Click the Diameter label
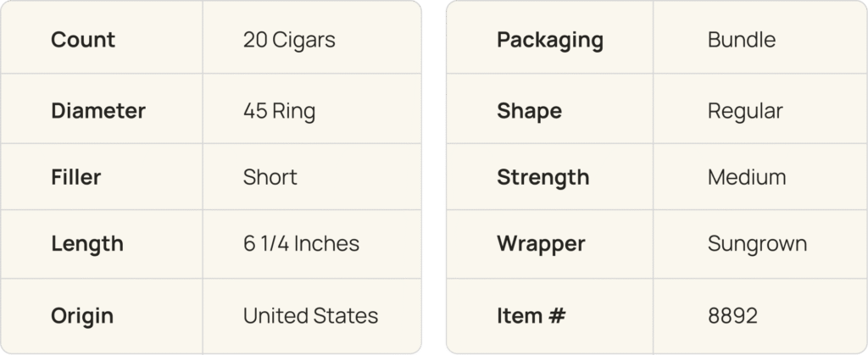The width and height of the screenshot is (868, 355). 98,111
